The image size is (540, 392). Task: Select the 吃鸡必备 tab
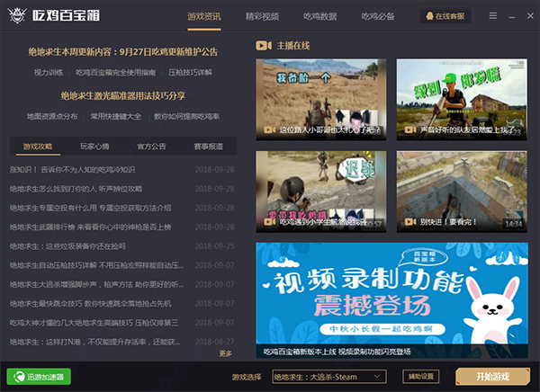378,16
